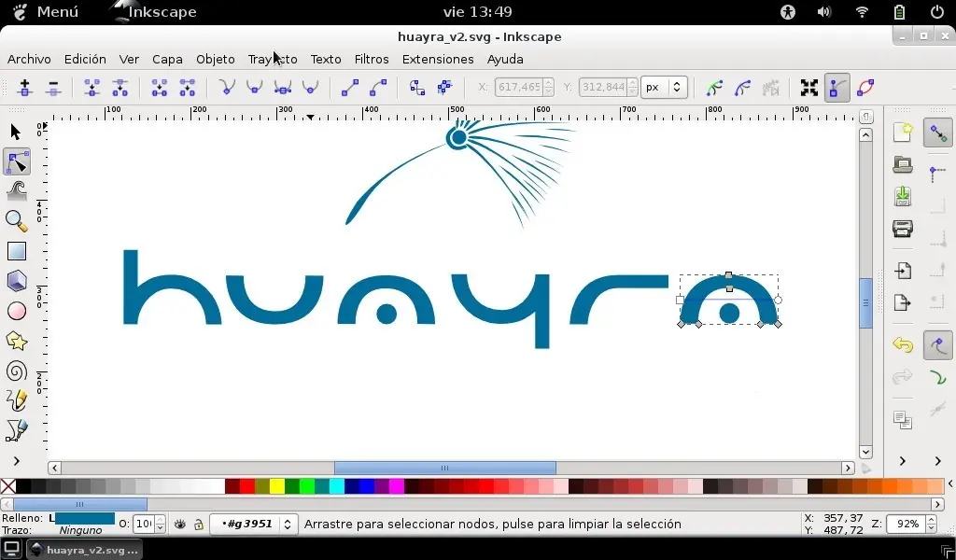Select the arrow Selector tool
Viewport: 956px width, 560px height.
(16, 132)
